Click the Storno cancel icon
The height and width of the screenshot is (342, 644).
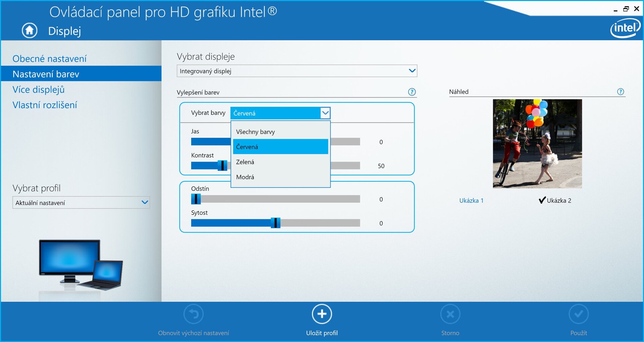[x=450, y=314]
